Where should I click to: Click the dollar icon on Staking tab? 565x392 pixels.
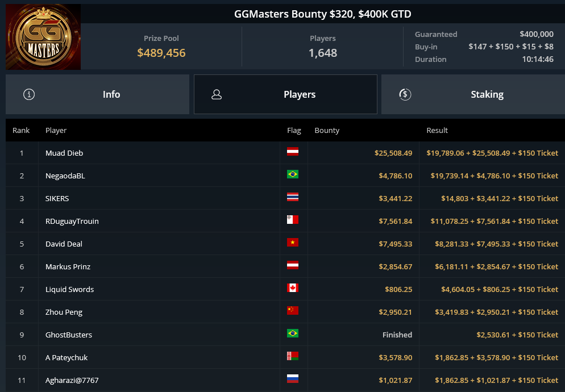(x=405, y=94)
